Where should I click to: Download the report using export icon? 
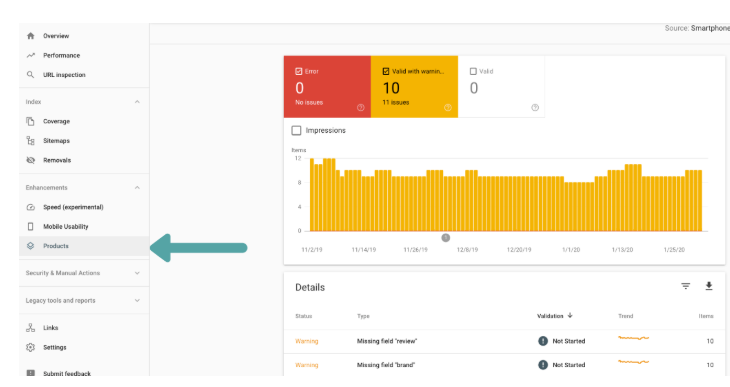[x=709, y=286]
